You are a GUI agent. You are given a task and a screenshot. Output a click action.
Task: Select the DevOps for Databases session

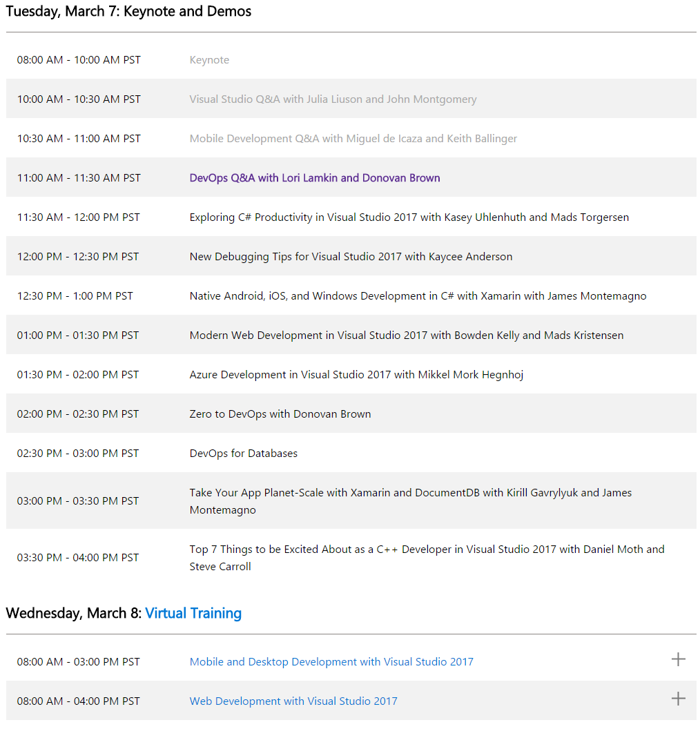[x=244, y=453]
